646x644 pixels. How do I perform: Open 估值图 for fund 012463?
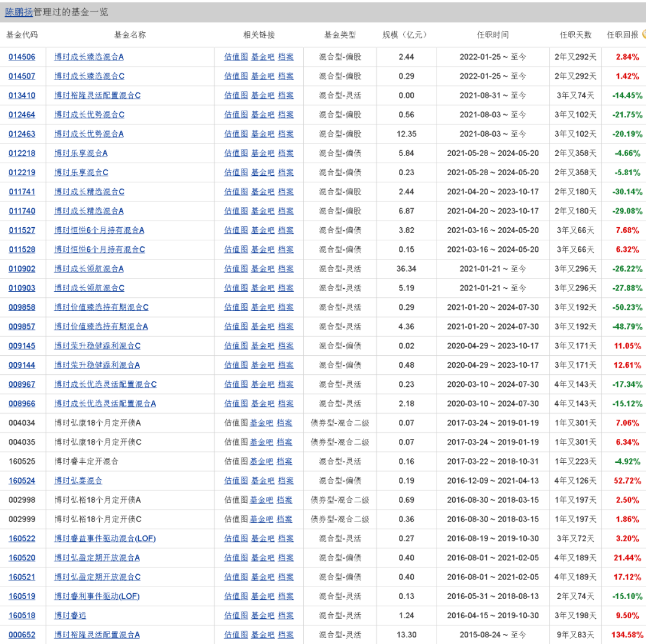tap(236, 134)
